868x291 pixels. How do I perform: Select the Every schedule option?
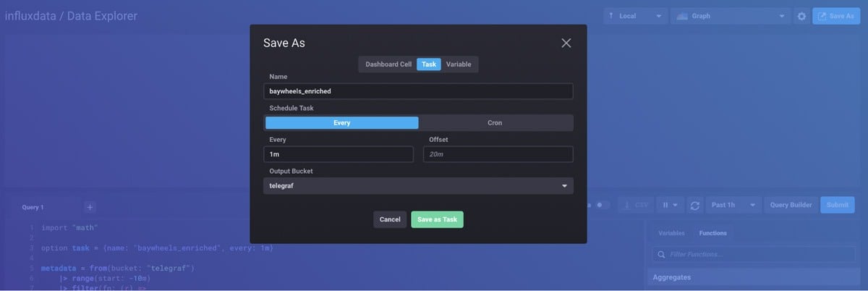point(341,123)
